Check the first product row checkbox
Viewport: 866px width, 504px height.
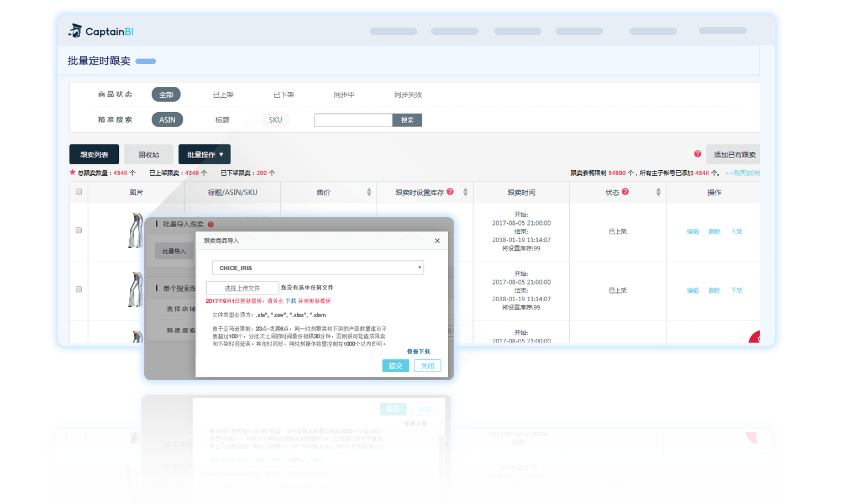78,230
